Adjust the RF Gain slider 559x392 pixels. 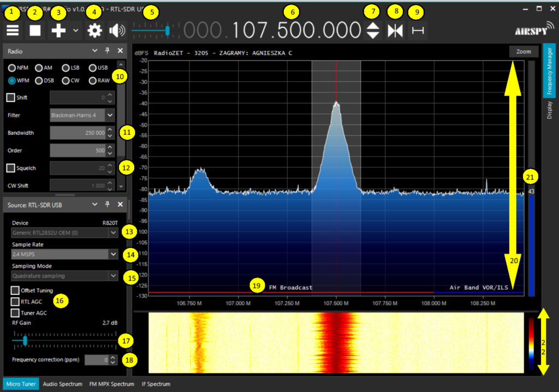click(x=25, y=341)
